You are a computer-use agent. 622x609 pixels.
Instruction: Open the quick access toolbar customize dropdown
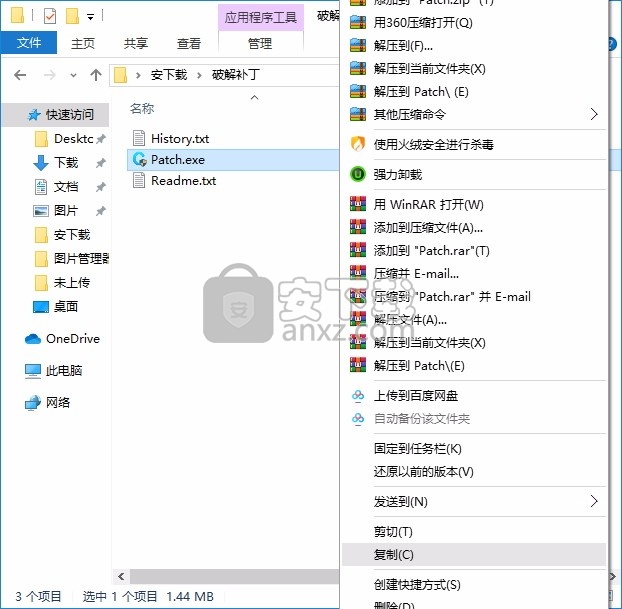tap(90, 17)
